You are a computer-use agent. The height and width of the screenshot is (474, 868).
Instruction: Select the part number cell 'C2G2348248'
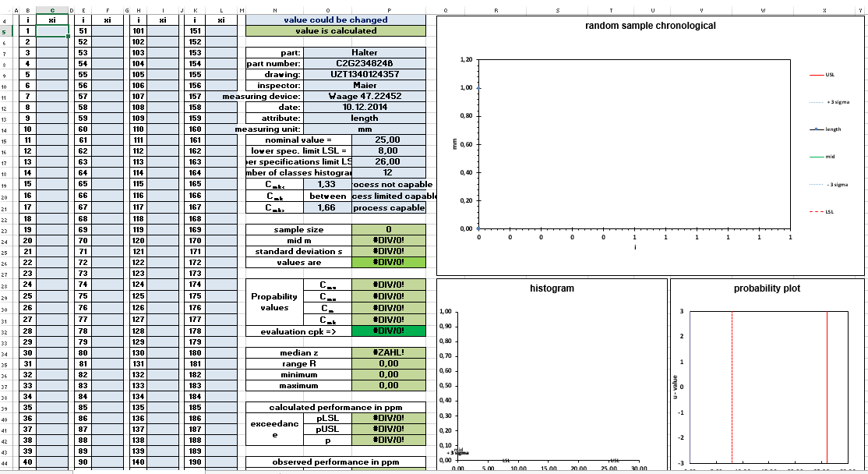coord(364,64)
